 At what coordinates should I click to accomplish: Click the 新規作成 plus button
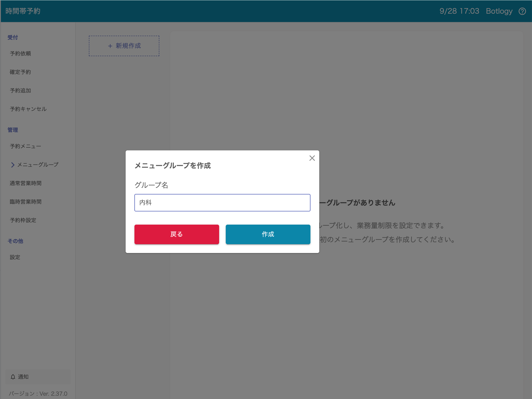click(124, 46)
